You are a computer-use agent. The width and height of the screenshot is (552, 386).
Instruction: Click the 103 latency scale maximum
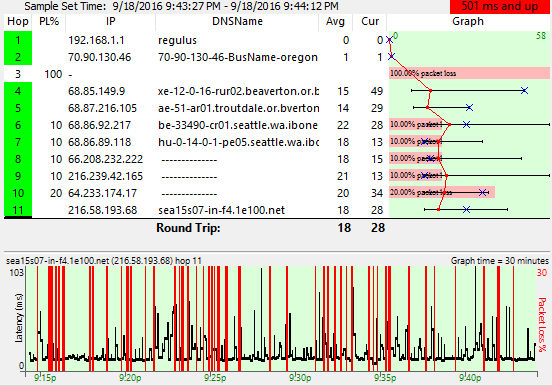click(16, 273)
